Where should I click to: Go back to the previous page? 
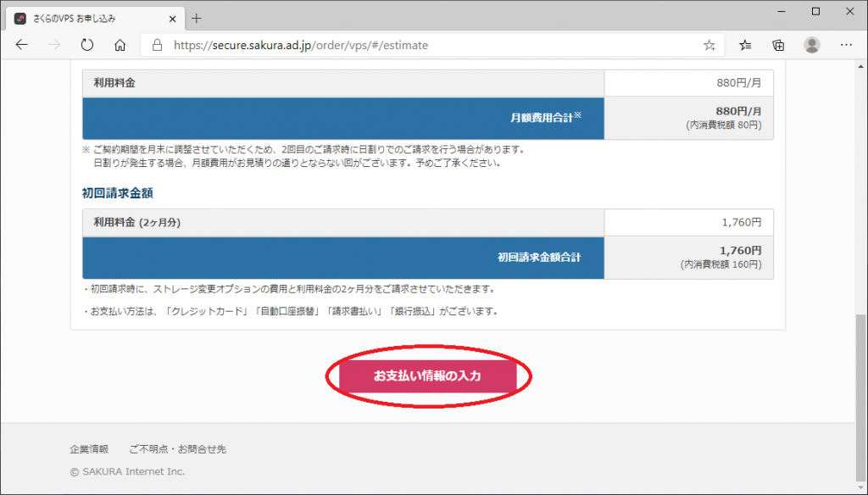(22, 45)
